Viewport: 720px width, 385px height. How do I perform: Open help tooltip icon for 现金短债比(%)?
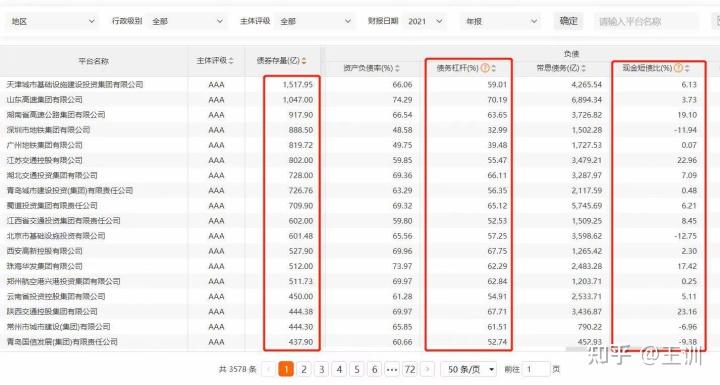(679, 68)
